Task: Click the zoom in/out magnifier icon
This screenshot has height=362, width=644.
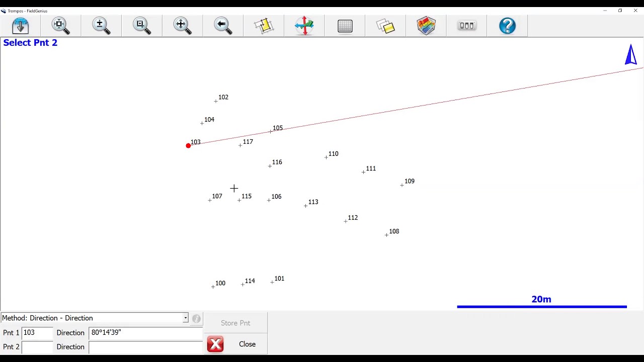Action: pyautogui.click(x=101, y=26)
